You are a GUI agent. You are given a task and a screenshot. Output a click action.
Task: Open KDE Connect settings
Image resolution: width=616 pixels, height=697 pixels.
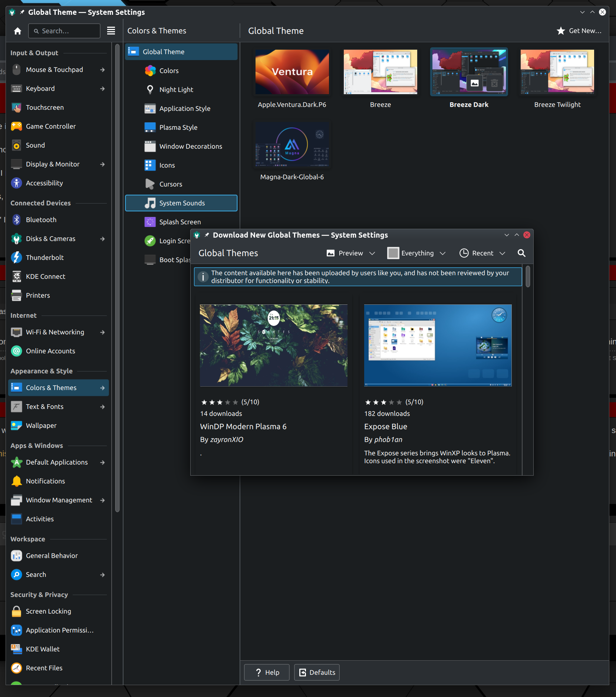(x=45, y=277)
